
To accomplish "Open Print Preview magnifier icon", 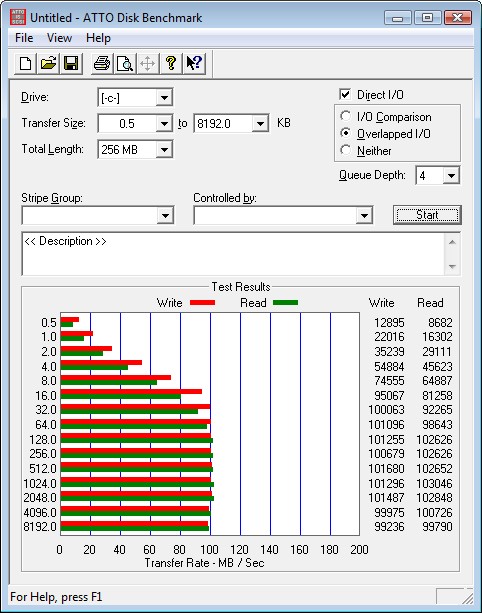I will 125,63.
